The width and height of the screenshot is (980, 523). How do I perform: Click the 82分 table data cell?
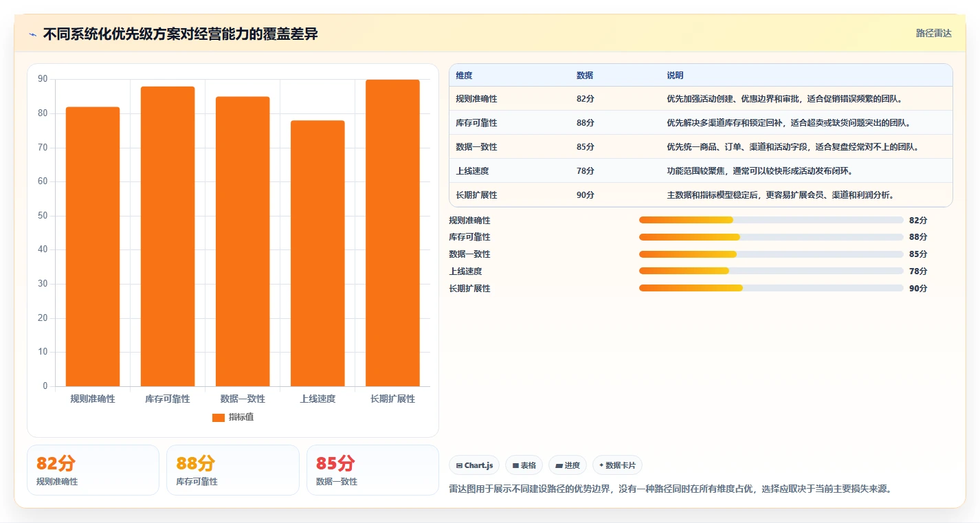586,99
